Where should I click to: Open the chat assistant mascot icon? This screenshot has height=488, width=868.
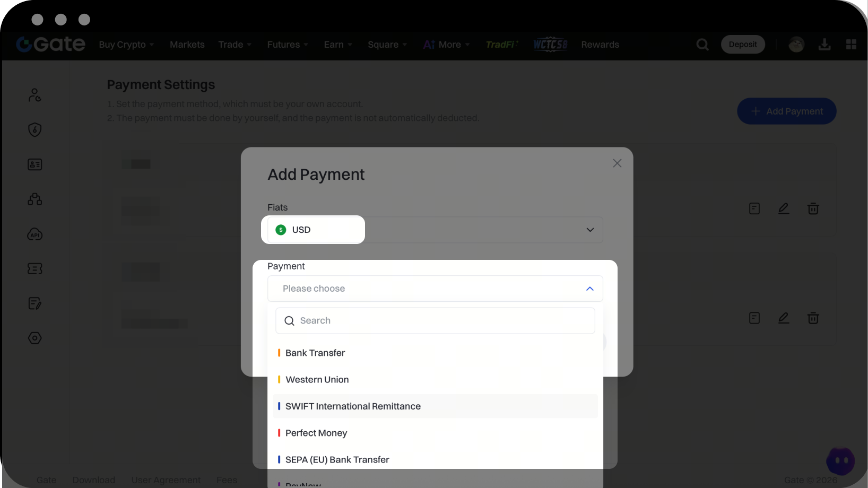pos(840,460)
